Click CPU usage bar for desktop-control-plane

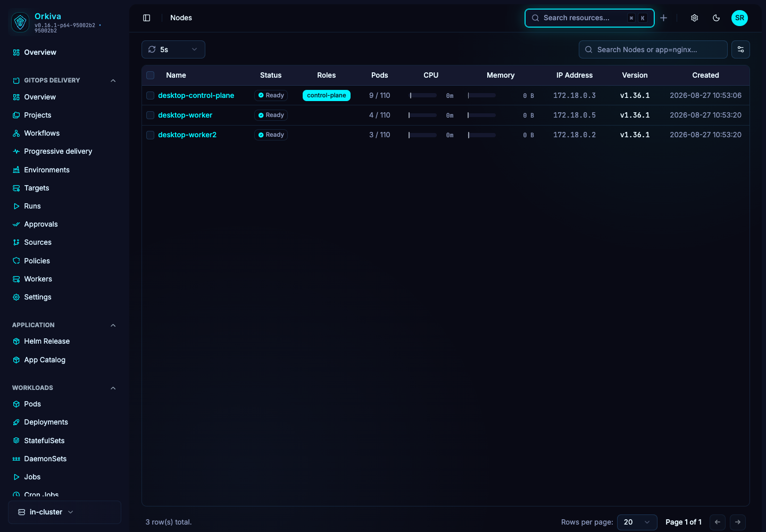pos(423,96)
